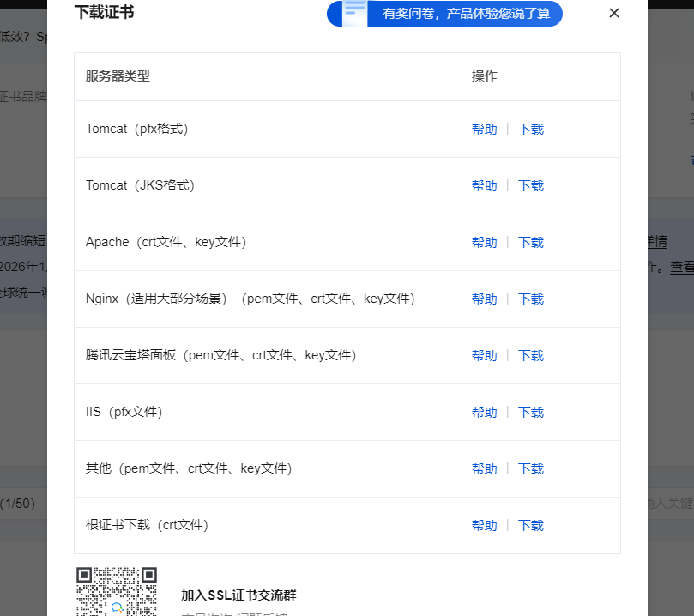Viewport: 694px width, 616px height.
Task: Open help for Tomcat pfx format
Action: (x=484, y=130)
